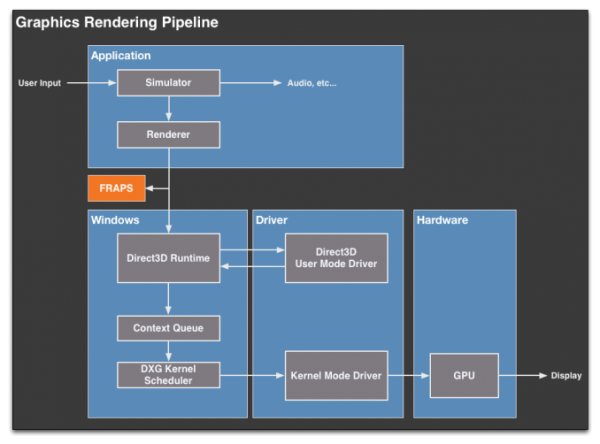Click the Context Queue box

(x=168, y=327)
